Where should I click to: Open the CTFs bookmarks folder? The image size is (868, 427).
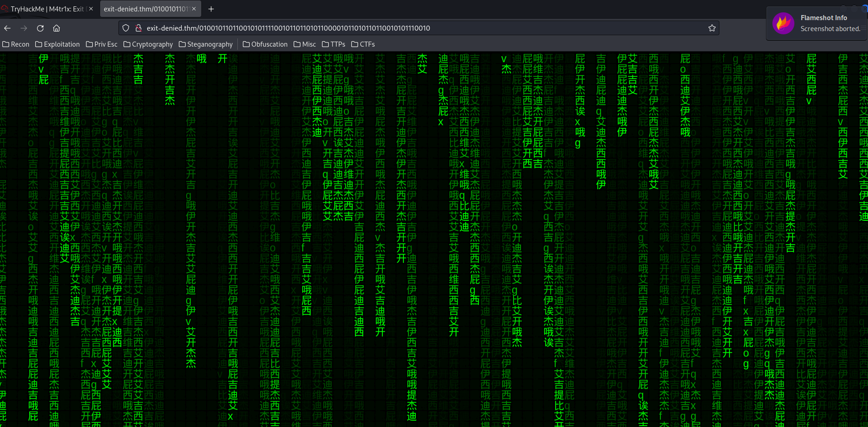point(363,44)
